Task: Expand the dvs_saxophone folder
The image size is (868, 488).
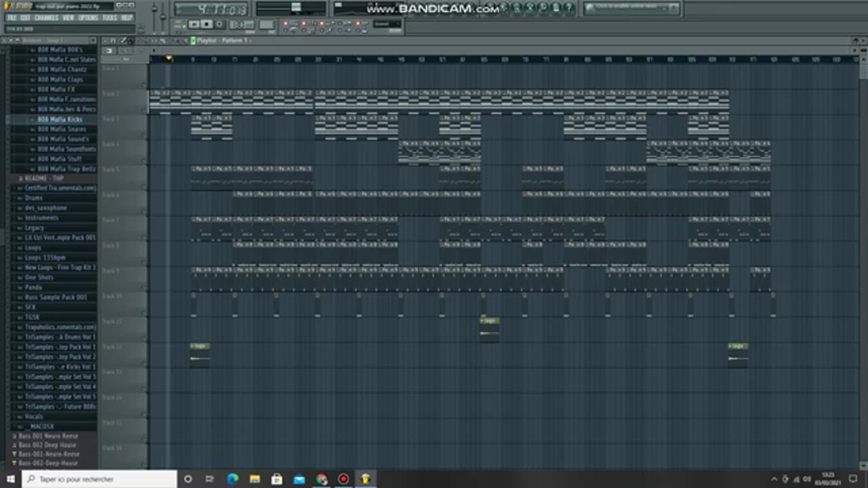Action: [45, 208]
